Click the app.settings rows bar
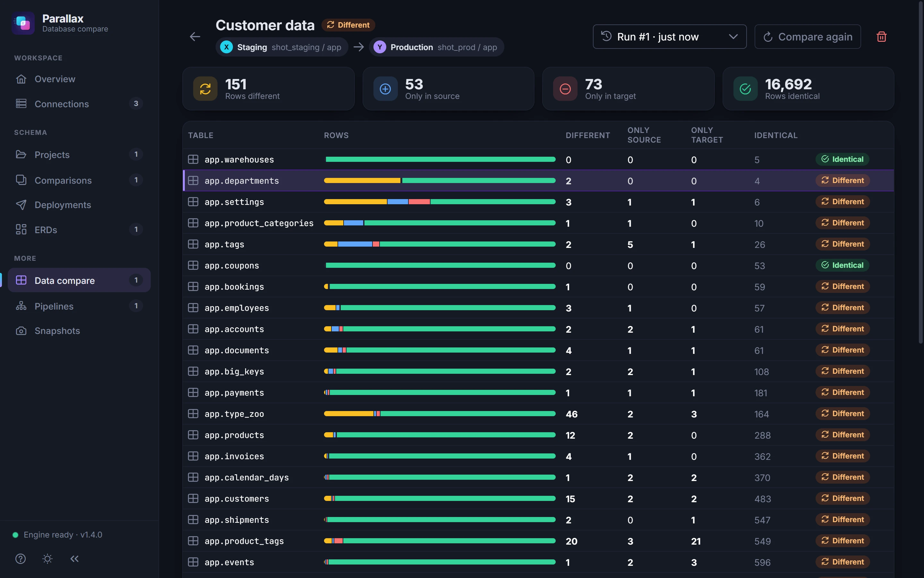Image resolution: width=924 pixels, height=578 pixels. (x=440, y=202)
